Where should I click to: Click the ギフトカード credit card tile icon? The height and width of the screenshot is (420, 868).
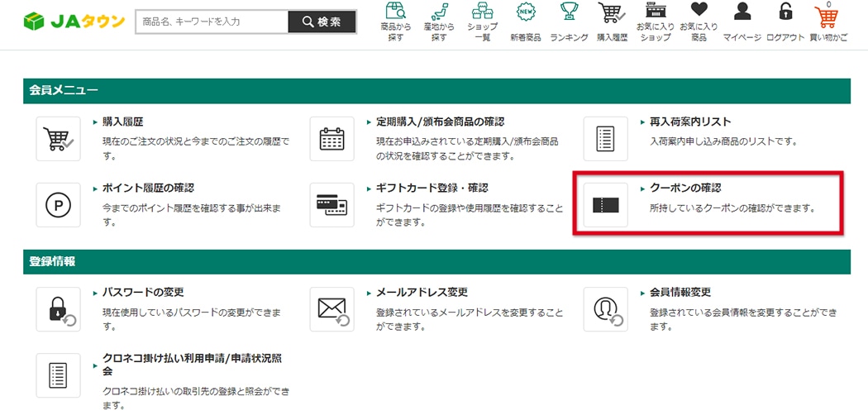331,205
